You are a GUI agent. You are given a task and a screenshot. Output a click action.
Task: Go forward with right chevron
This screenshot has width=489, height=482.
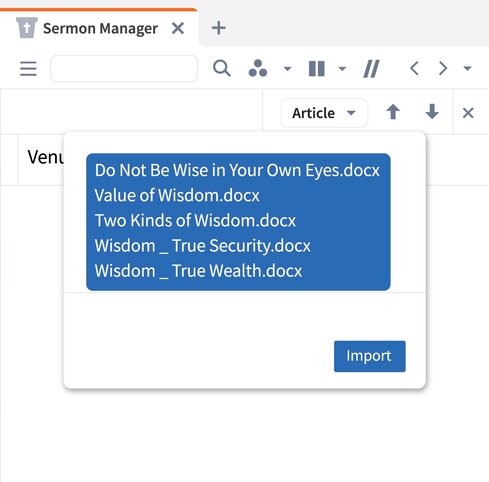tap(443, 68)
